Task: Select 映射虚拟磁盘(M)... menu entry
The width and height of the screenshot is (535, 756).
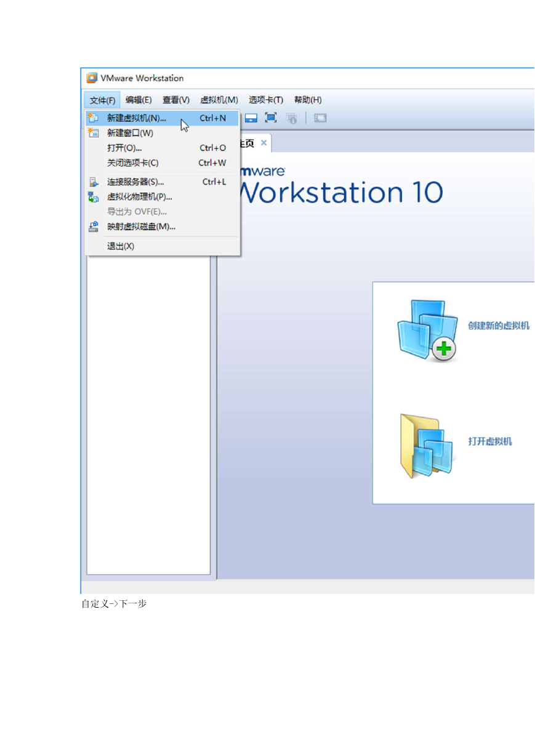Action: pos(162,227)
